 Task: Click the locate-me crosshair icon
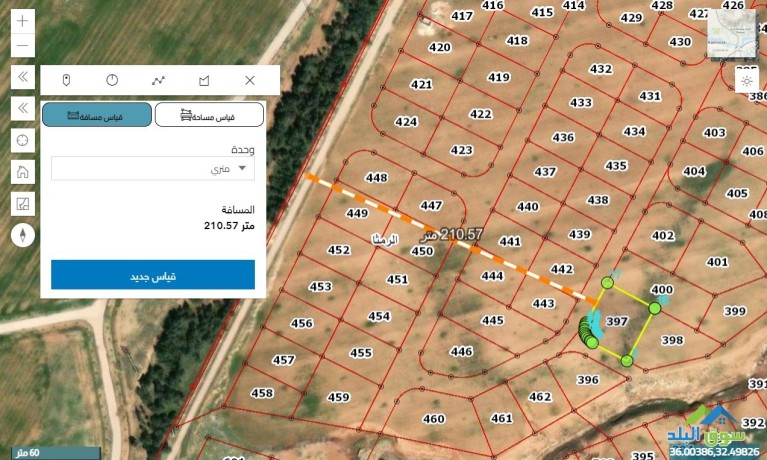[23, 140]
